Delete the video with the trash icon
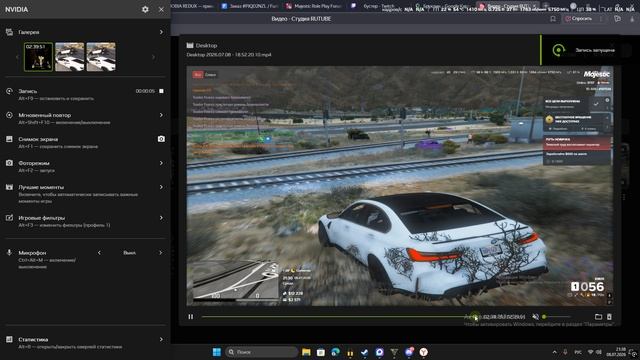 pos(609,317)
